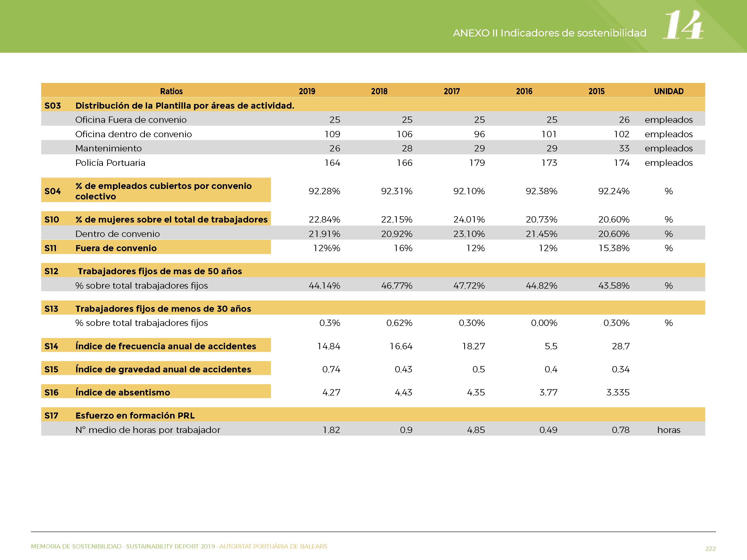Click the value 14,84 in S14 row
The height and width of the screenshot is (560, 747).
point(328,346)
